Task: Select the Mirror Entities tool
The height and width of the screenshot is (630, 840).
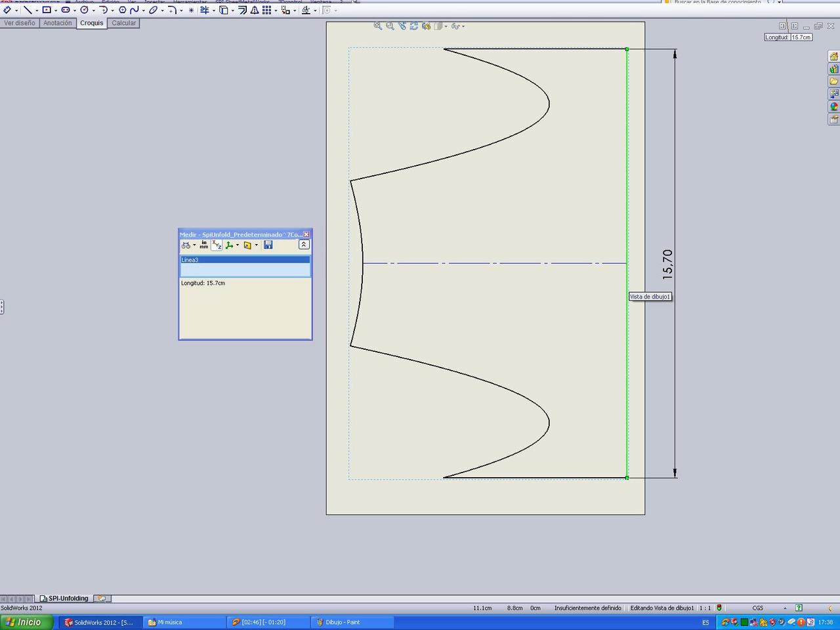Action: [255, 10]
